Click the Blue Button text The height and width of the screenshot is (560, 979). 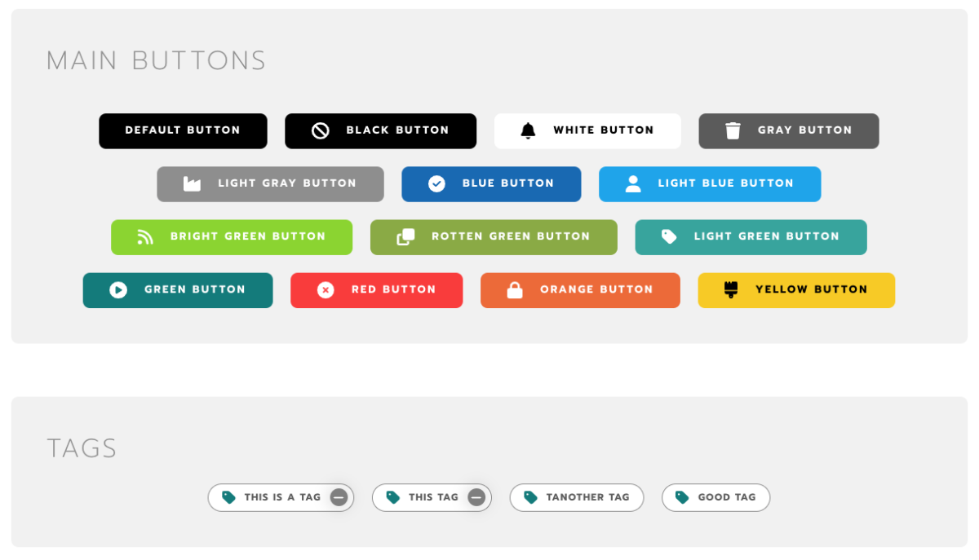tap(508, 183)
